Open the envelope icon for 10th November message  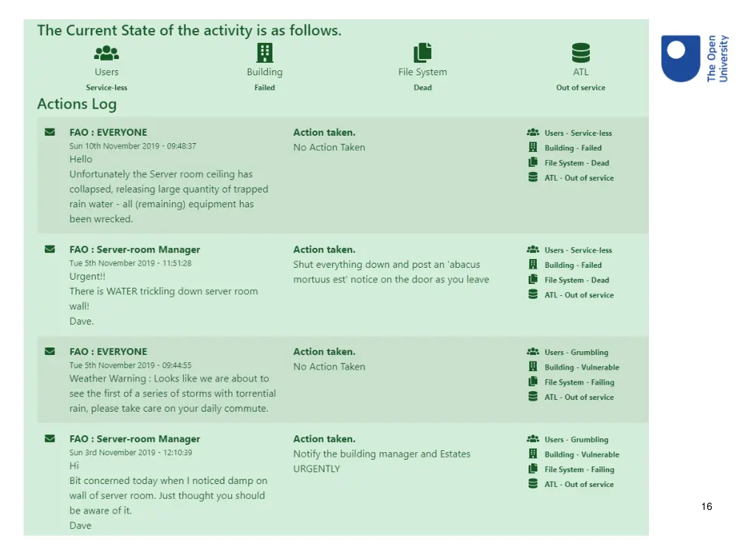(49, 132)
